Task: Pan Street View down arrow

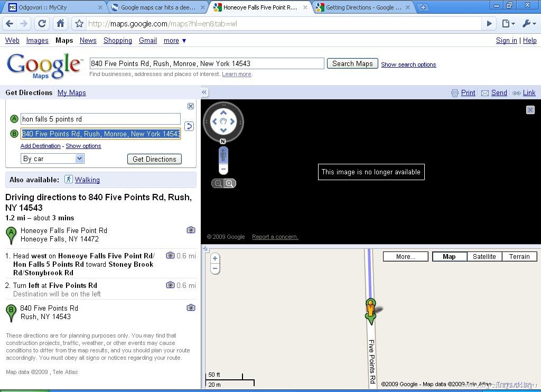Action: click(223, 130)
